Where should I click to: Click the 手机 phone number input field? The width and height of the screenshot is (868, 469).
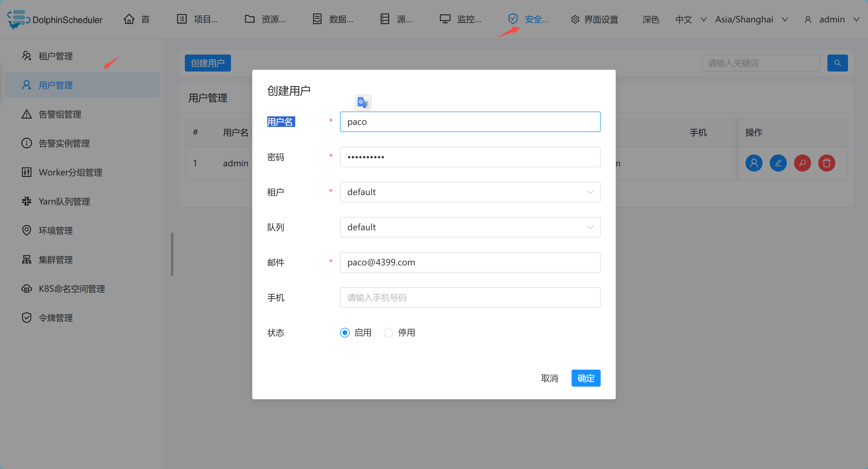click(470, 298)
